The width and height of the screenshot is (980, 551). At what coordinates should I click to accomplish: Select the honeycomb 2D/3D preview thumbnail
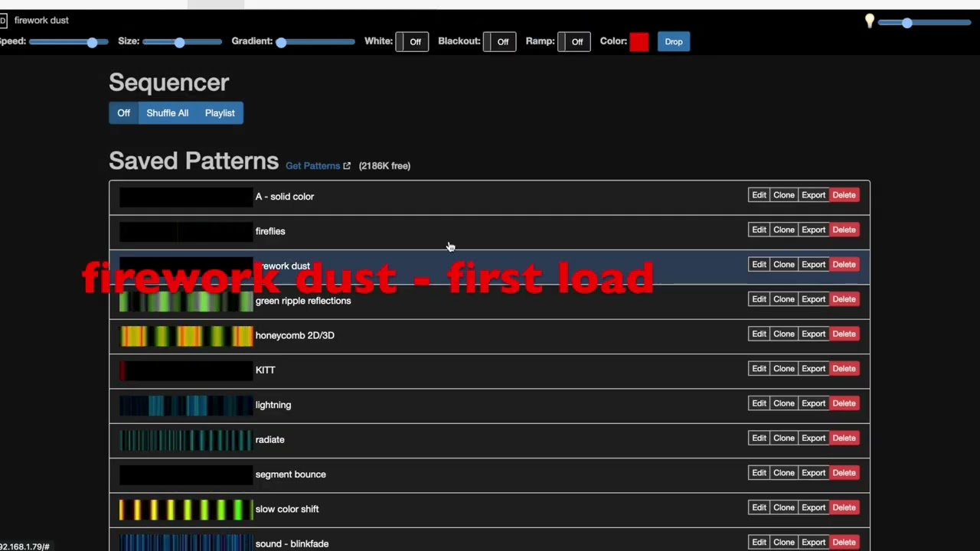pos(186,335)
